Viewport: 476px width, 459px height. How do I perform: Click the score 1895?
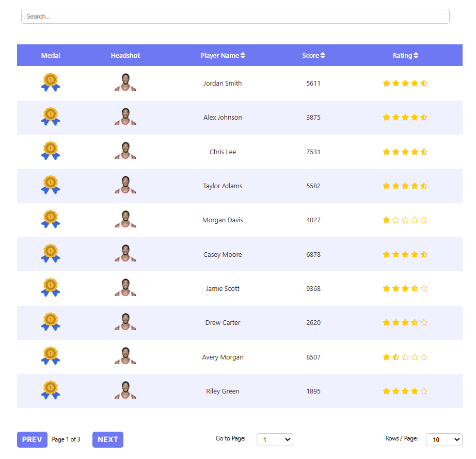coord(313,391)
